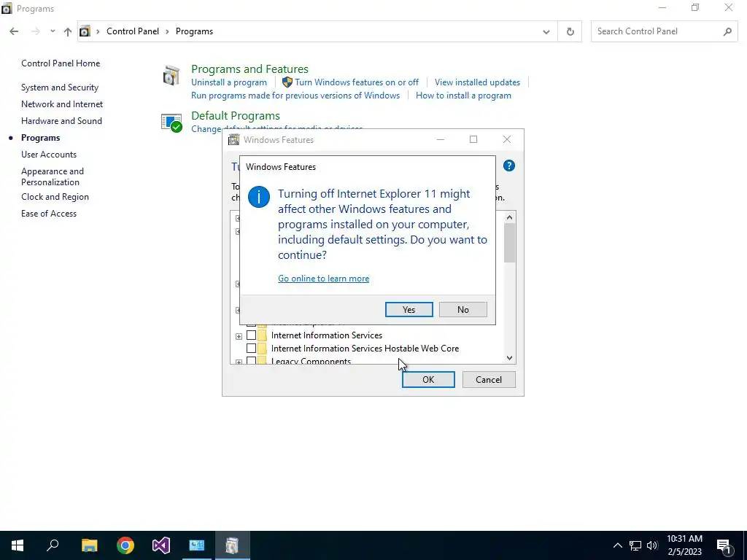Expand the Legacy Components node
The height and width of the screenshot is (560, 747).
[239, 362]
